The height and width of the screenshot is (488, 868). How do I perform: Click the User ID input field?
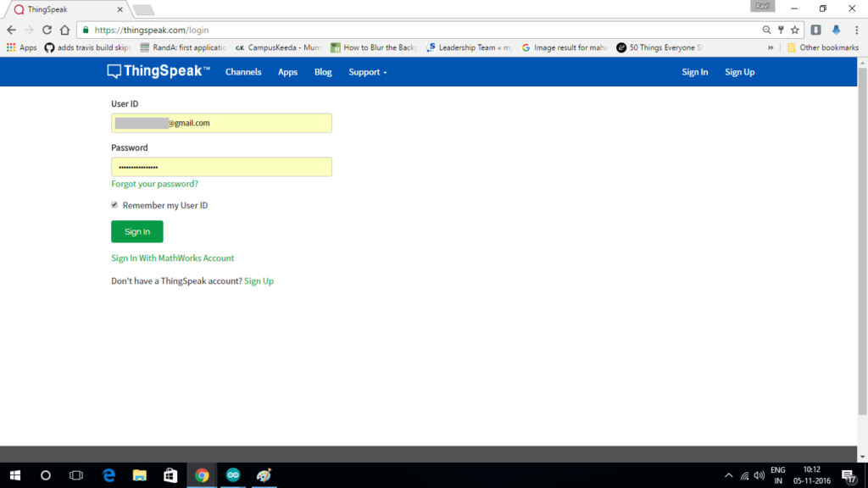(x=221, y=123)
